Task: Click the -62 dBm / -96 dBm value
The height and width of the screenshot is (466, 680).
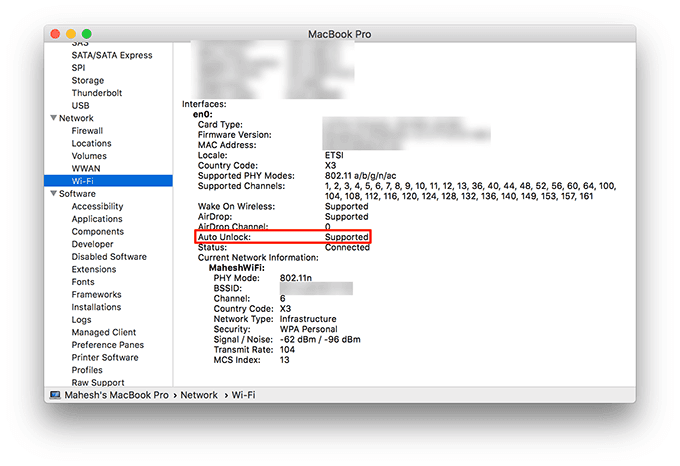Action: pyautogui.click(x=320, y=339)
